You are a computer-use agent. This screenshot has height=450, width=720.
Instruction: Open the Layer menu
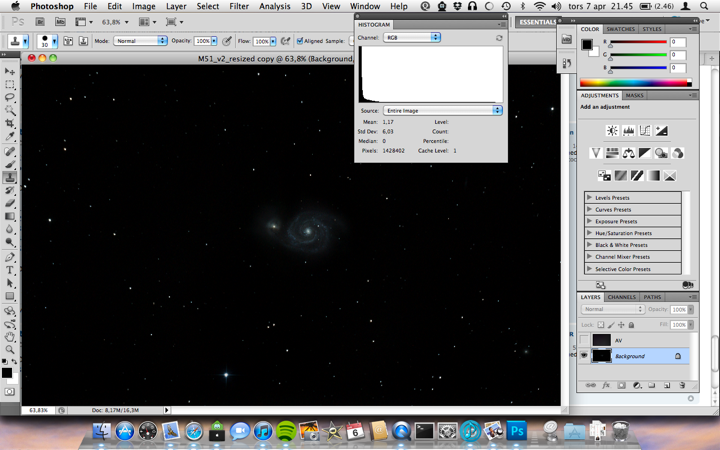176,6
